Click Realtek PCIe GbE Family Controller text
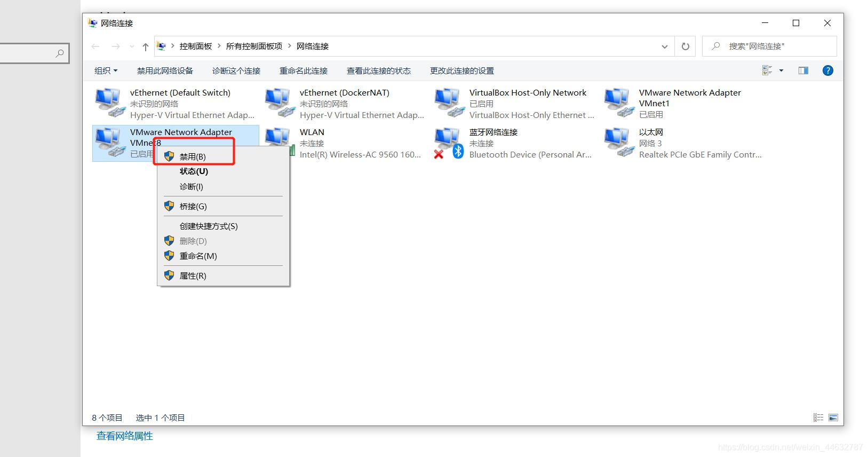 pyautogui.click(x=700, y=154)
